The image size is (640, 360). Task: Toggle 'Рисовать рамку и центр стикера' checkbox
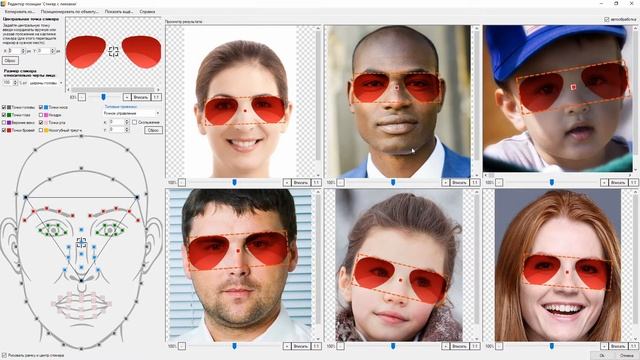4,356
